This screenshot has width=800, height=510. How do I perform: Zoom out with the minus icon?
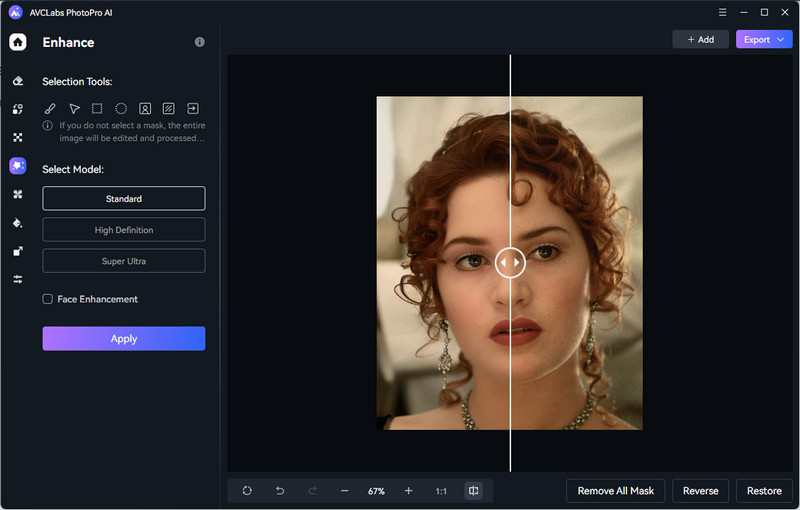click(x=344, y=491)
